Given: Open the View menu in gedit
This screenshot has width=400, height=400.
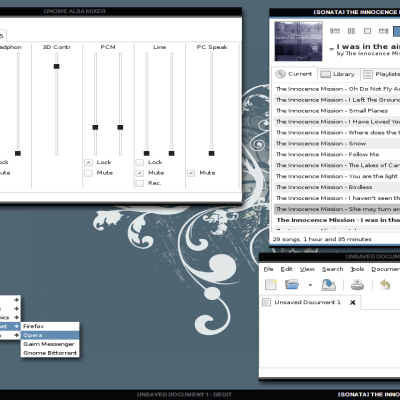Looking at the screenshot, I should [307, 269].
